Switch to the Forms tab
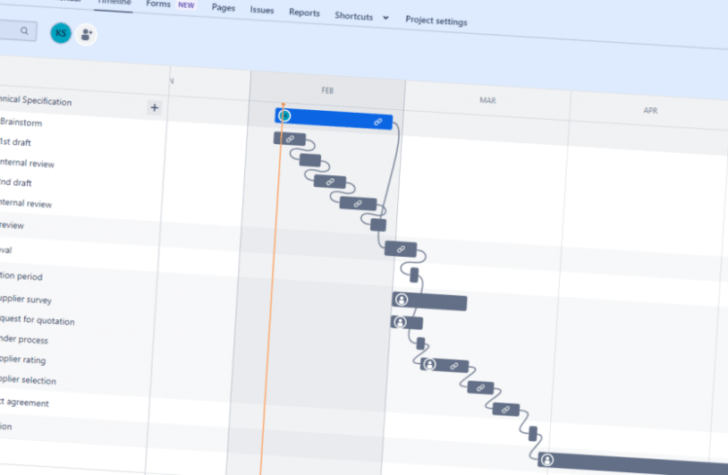The height and width of the screenshot is (475, 728). (158, 5)
